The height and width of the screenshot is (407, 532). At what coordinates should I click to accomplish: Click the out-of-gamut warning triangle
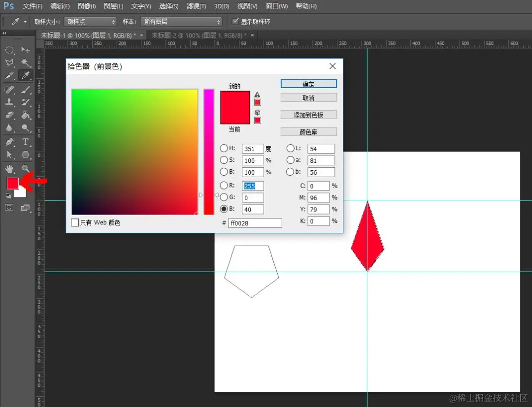click(257, 95)
